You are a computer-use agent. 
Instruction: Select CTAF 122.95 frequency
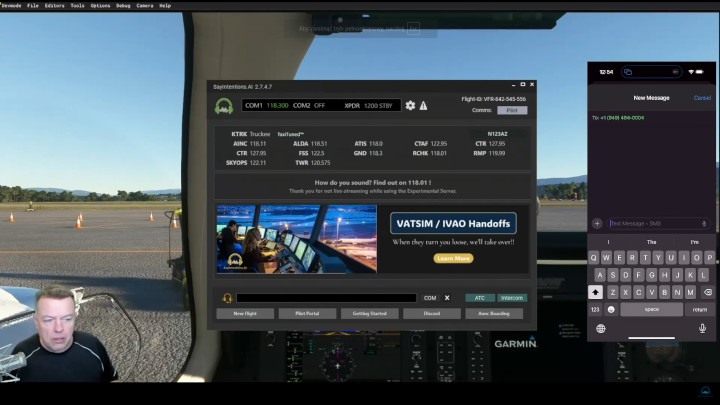tap(431, 144)
